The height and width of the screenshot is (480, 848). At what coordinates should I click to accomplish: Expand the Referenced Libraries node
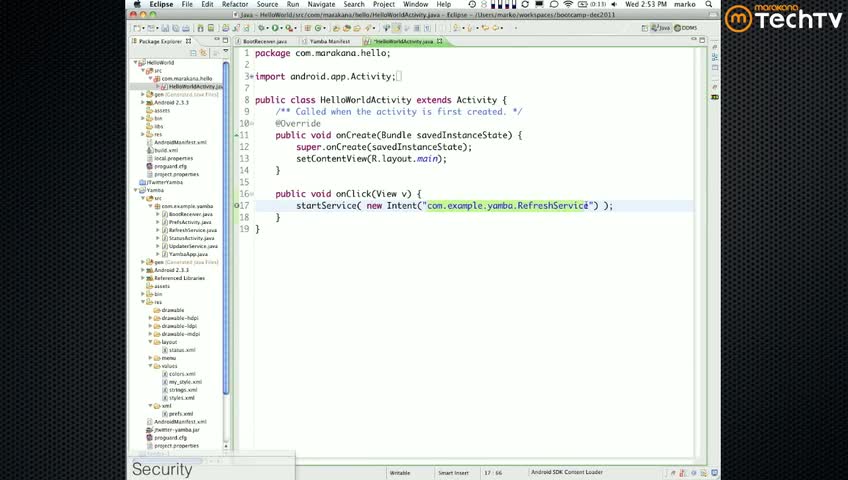143,278
